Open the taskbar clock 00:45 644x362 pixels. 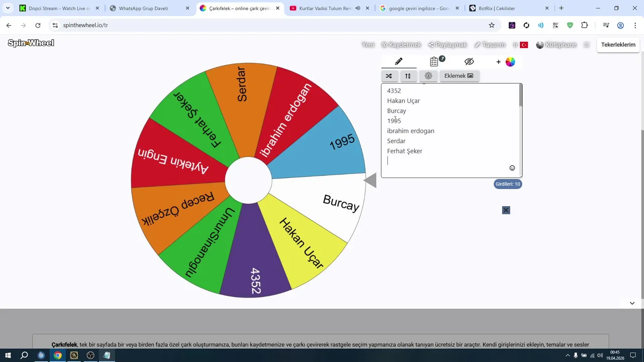pyautogui.click(x=615, y=355)
